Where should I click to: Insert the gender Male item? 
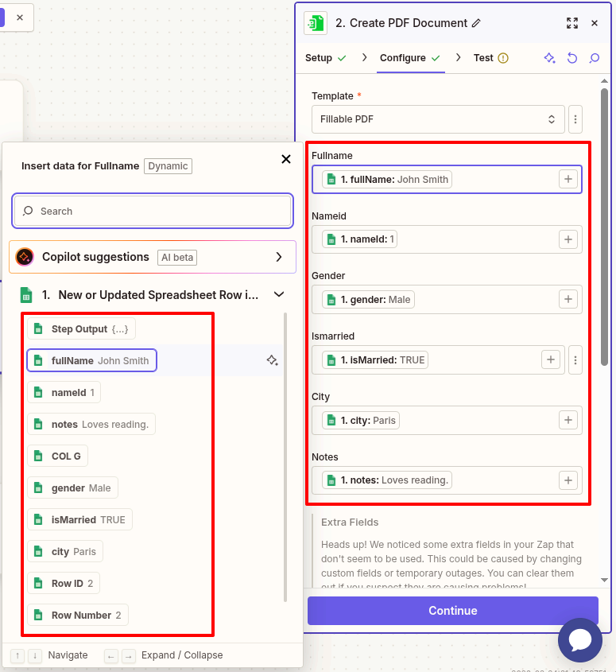[72, 487]
